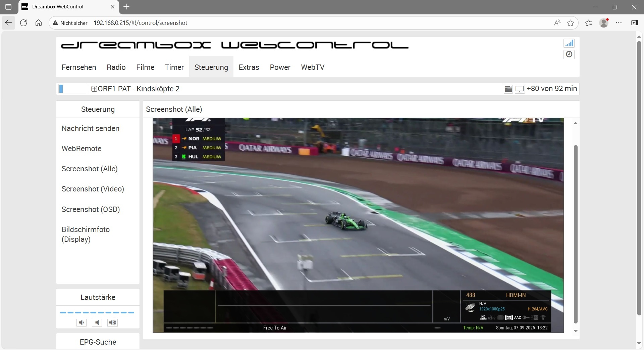Open the Power menu
This screenshot has width=644, height=350.
(x=280, y=67)
